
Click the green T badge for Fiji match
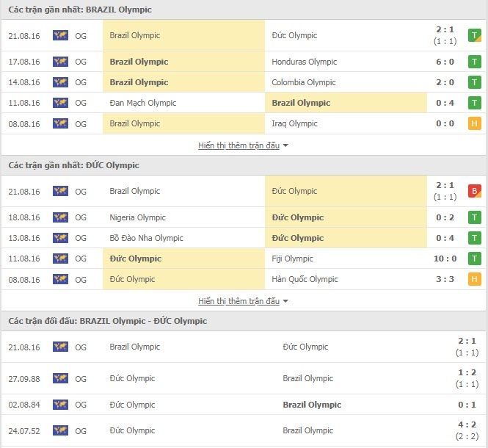click(x=474, y=259)
